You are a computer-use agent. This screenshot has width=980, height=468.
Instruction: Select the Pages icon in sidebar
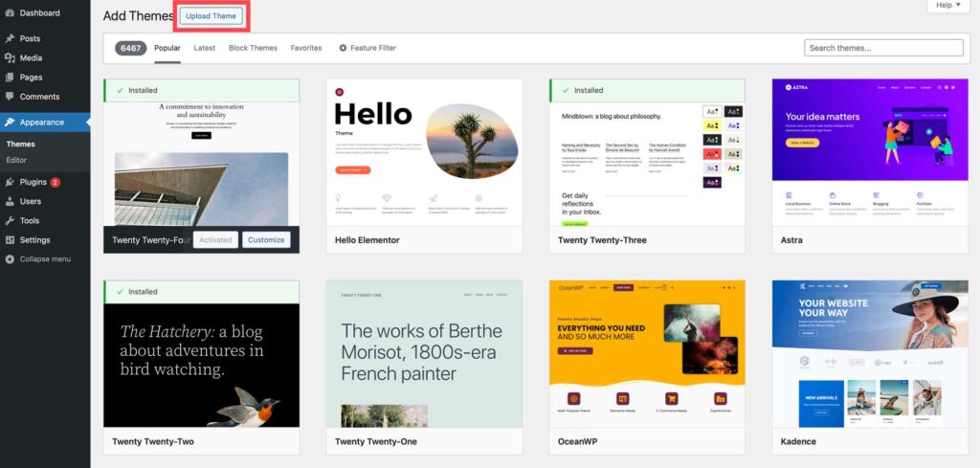point(10,78)
